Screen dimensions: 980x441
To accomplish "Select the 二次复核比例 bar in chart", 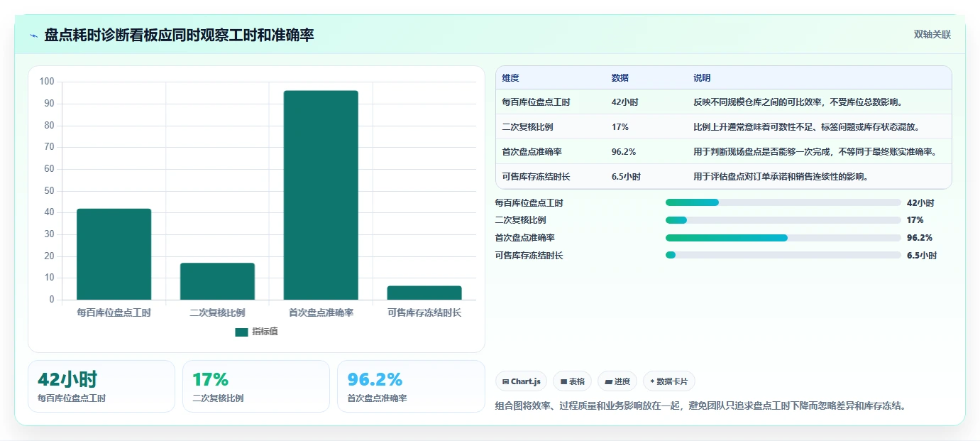I will coord(217,281).
